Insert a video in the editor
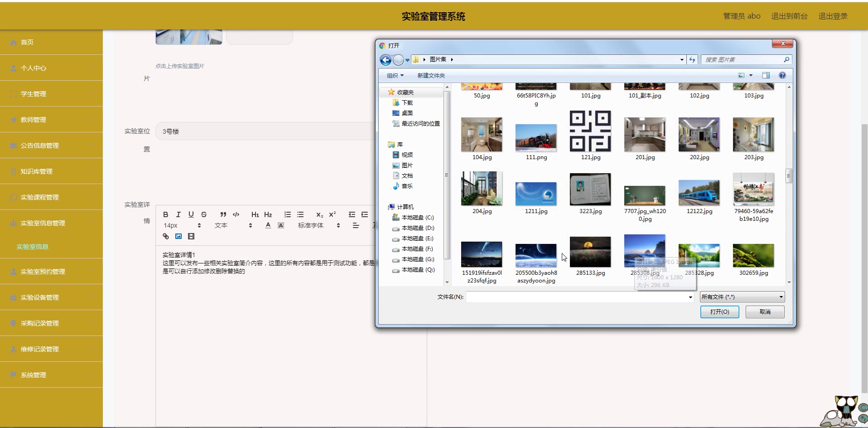 tap(191, 236)
